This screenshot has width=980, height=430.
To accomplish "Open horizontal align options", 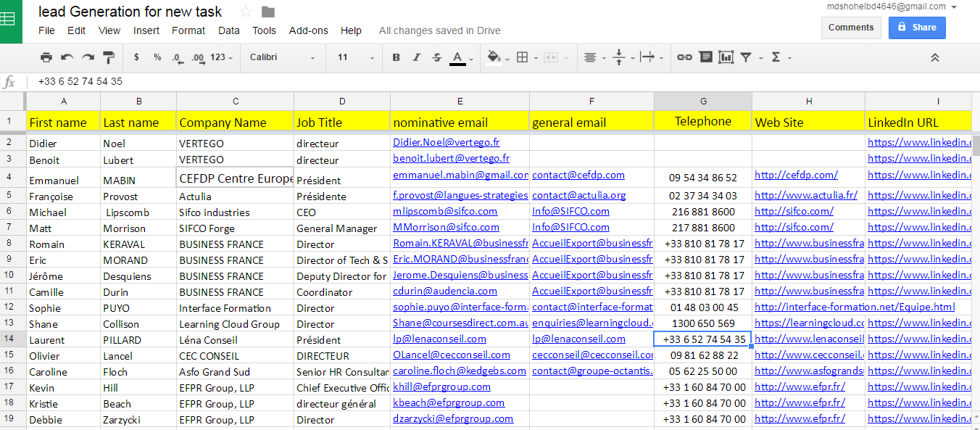I will [594, 57].
